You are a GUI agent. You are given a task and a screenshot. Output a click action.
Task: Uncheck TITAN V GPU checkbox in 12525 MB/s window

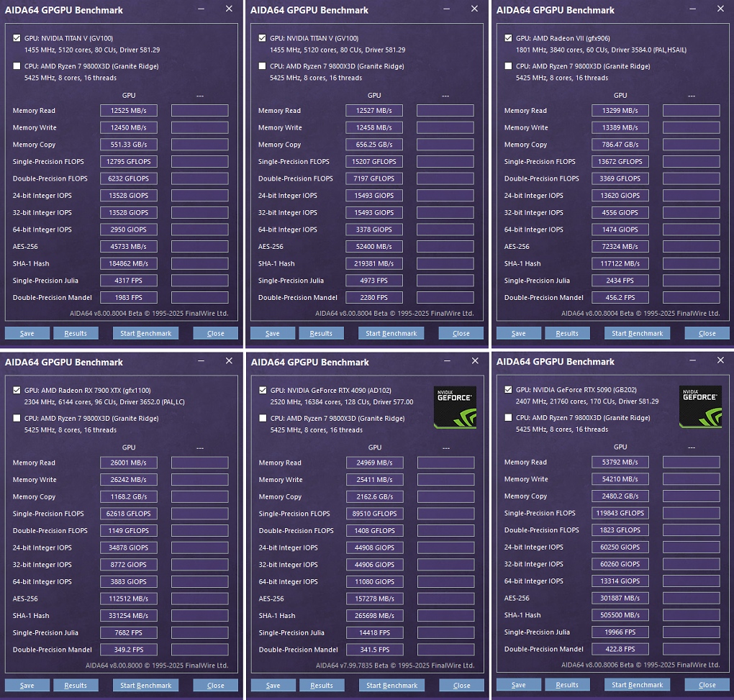(x=17, y=38)
